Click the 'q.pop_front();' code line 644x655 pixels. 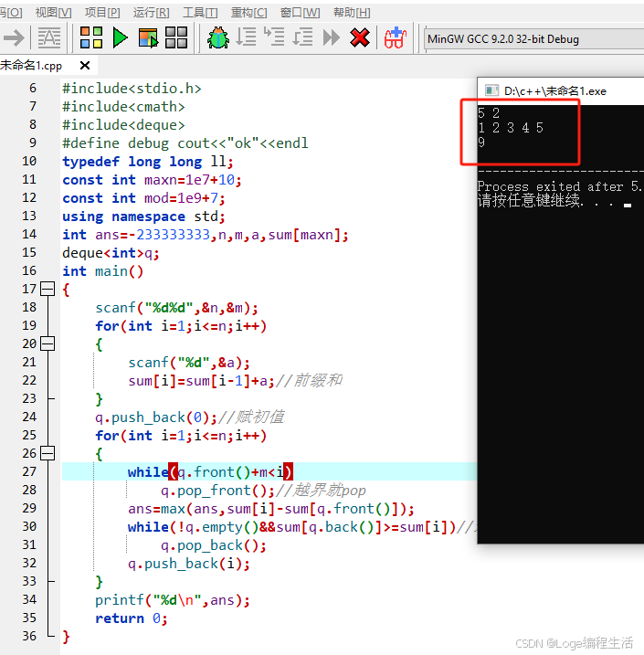[x=217, y=491]
